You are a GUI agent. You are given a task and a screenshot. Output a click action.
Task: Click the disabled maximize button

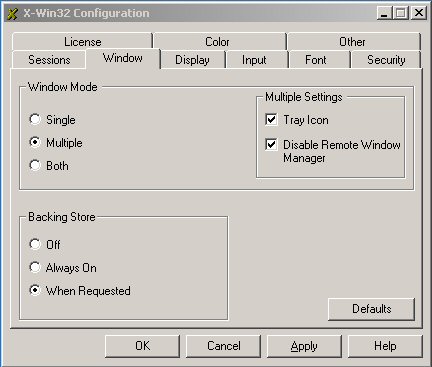click(401, 13)
